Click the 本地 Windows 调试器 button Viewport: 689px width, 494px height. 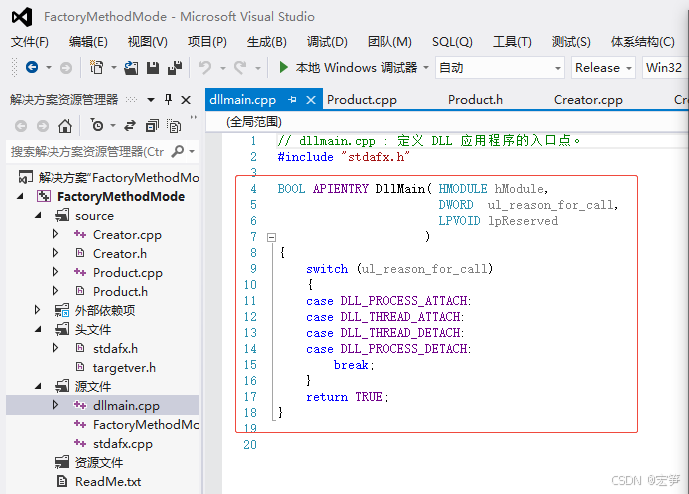[348, 68]
